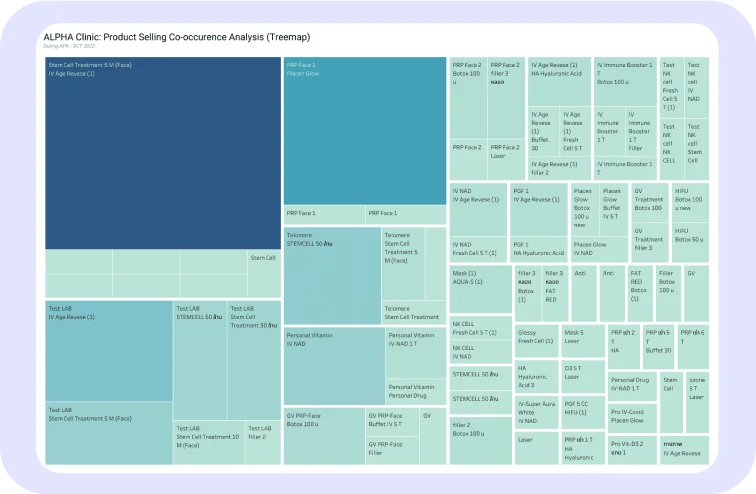The image size is (756, 494).
Task: Click the Placen Glow IV NAD cell
Action: pyautogui.click(x=600, y=250)
